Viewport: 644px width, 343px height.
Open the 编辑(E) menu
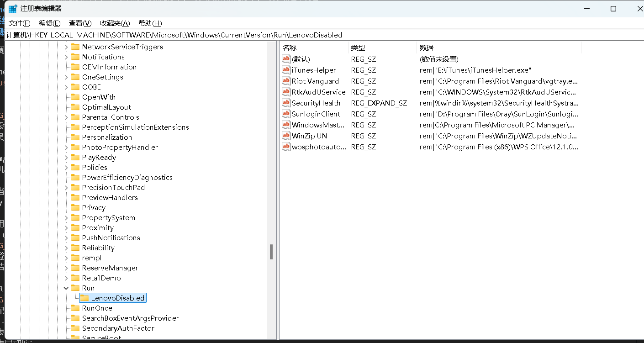pos(50,23)
